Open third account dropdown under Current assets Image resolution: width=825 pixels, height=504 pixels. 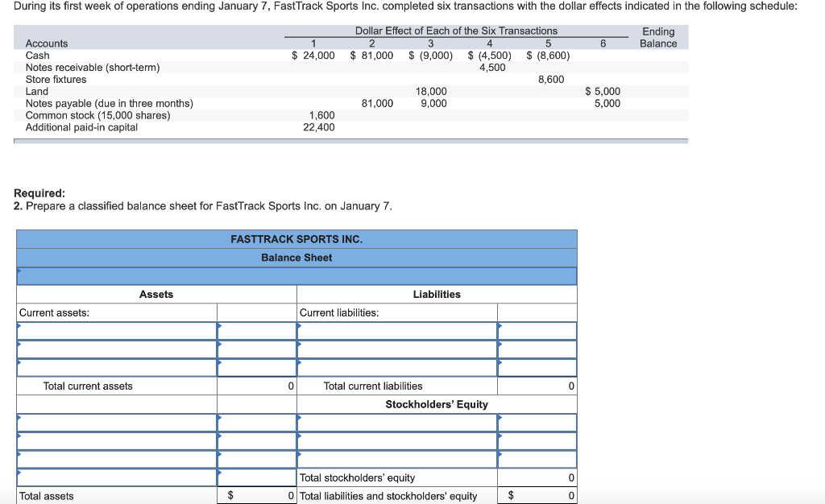pos(117,368)
